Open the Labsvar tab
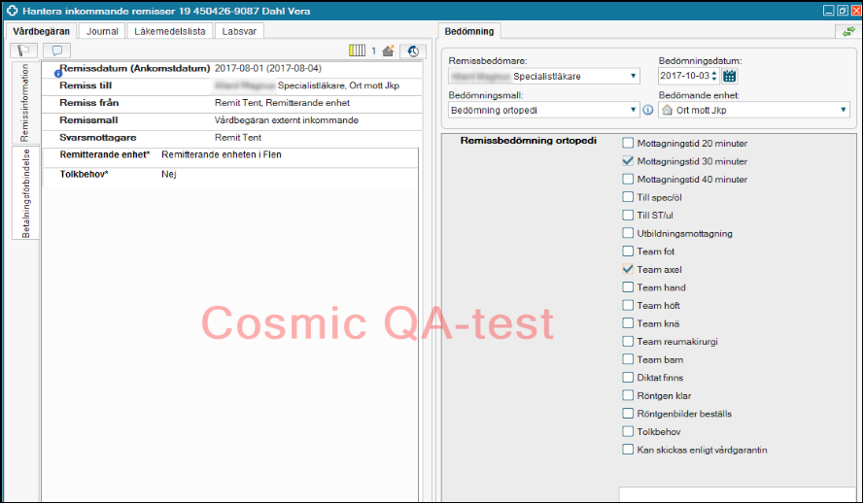 pos(239,31)
